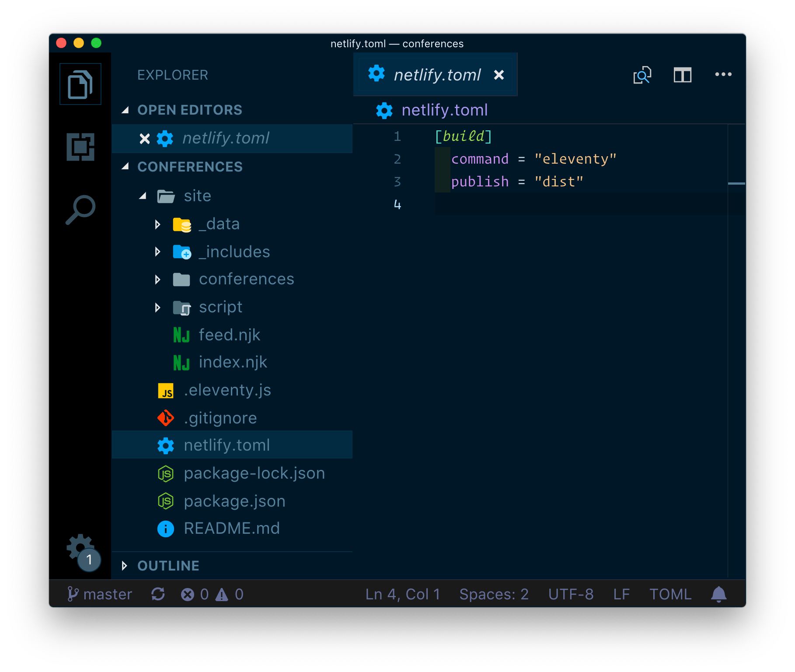The height and width of the screenshot is (672, 795).
Task: Close netlify.toml in Open Editors list
Action: point(145,139)
